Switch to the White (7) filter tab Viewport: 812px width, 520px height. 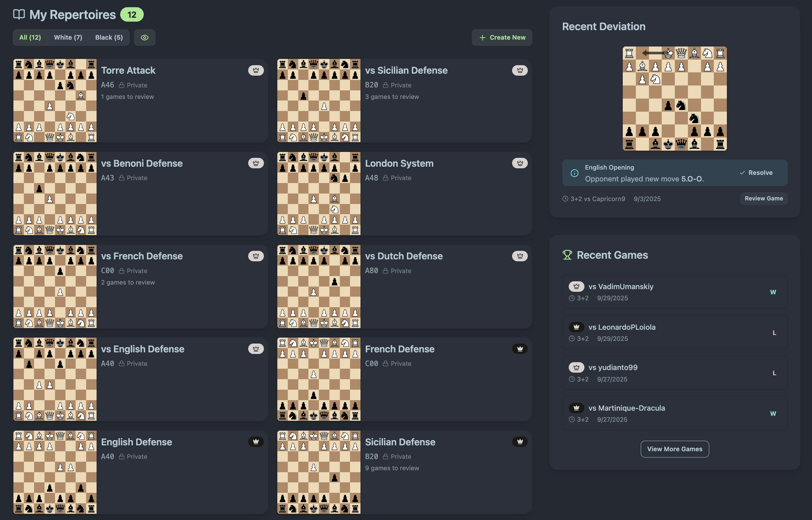[x=68, y=37]
